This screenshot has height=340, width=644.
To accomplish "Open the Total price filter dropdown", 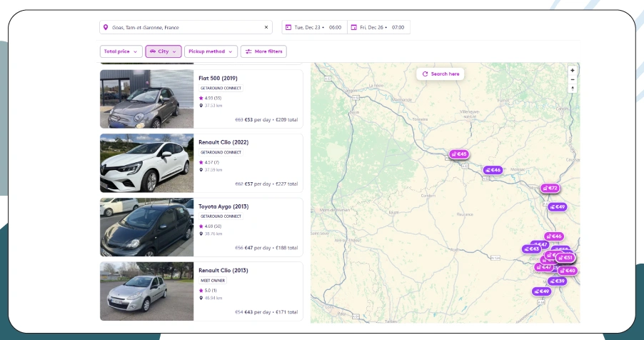I will click(121, 51).
